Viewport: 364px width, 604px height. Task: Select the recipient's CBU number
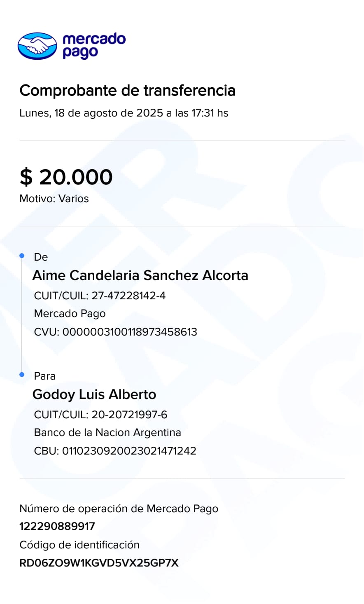[x=115, y=451]
